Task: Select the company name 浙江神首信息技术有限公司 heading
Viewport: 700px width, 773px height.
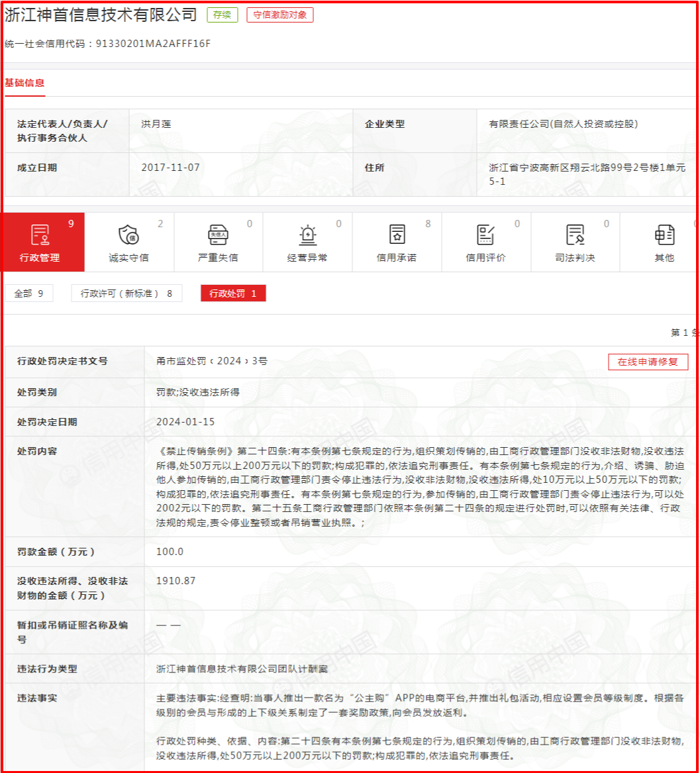Action: point(101,15)
